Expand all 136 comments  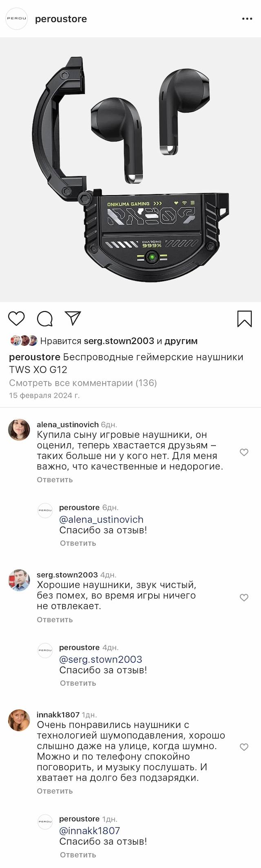83,383
